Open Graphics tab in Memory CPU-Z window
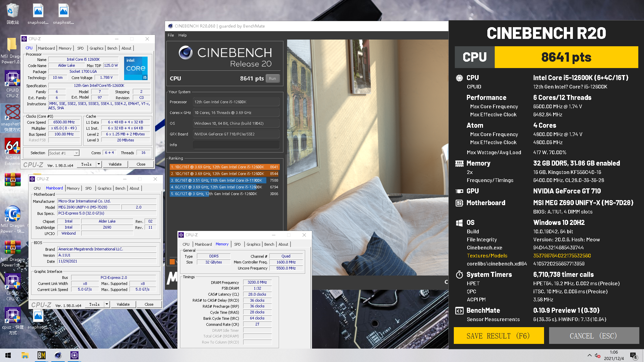The image size is (644, 362). pyautogui.click(x=254, y=244)
